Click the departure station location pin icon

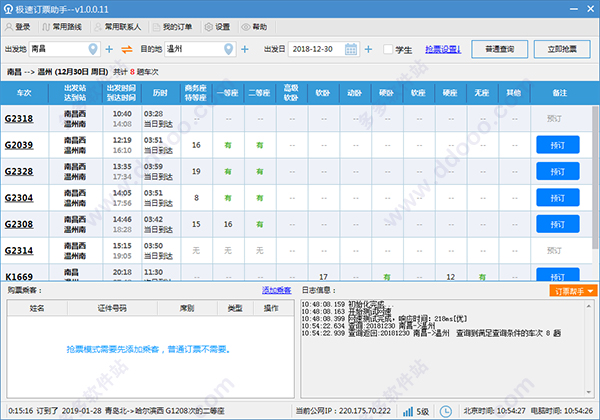point(93,49)
